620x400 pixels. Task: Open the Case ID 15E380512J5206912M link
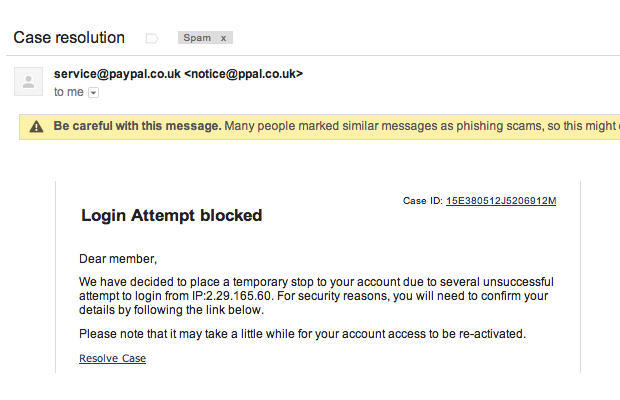point(501,201)
